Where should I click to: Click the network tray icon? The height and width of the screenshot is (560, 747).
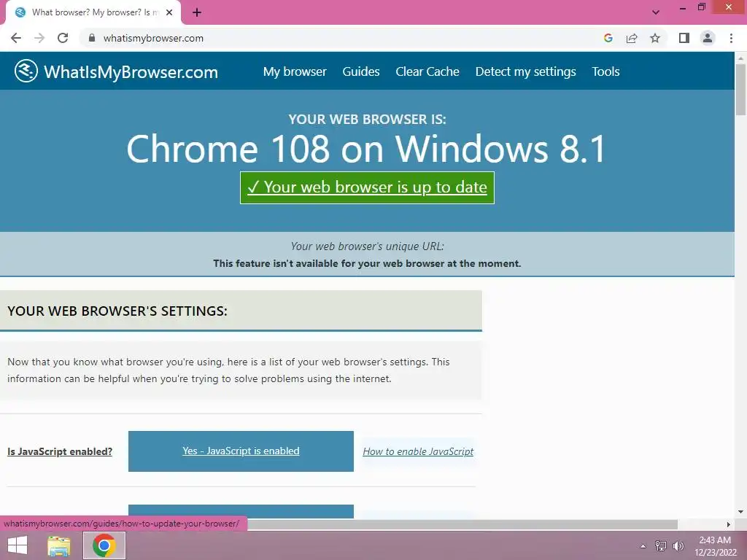pyautogui.click(x=661, y=545)
